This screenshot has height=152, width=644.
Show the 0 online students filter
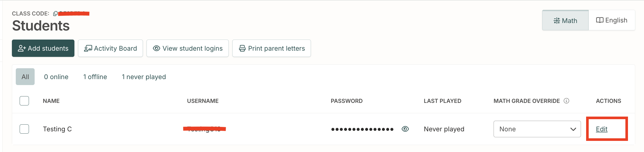(x=56, y=77)
